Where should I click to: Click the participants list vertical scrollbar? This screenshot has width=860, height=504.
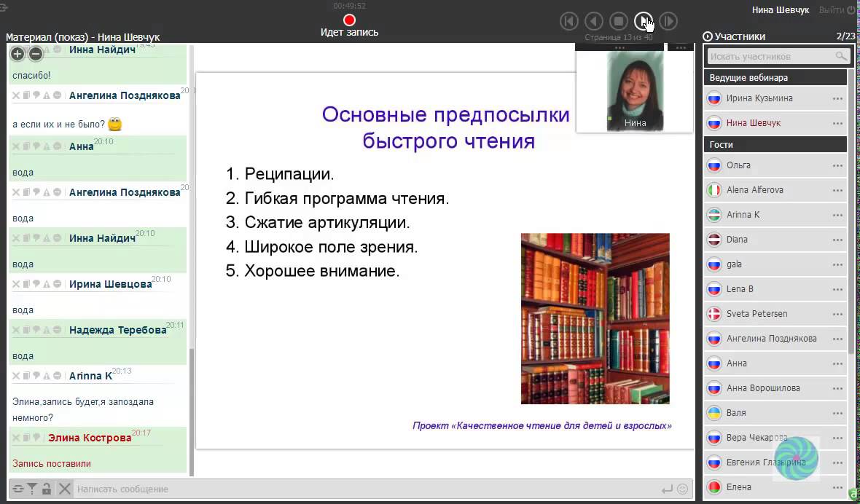[x=851, y=211]
